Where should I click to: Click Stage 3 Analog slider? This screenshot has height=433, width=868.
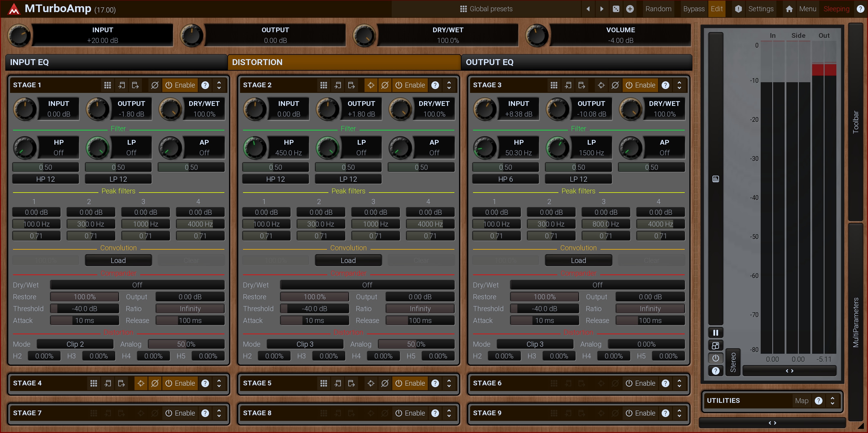[x=646, y=344]
